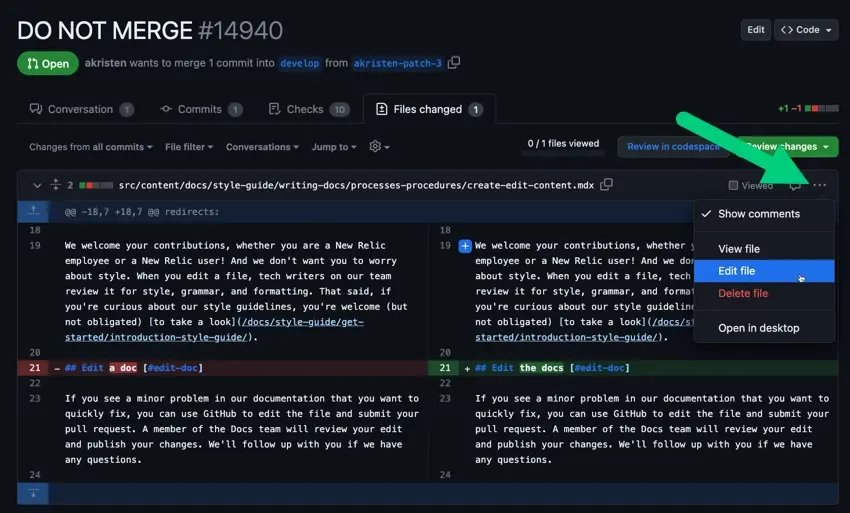The height and width of the screenshot is (513, 850).
Task: Open the File filter dropdown
Action: point(189,147)
